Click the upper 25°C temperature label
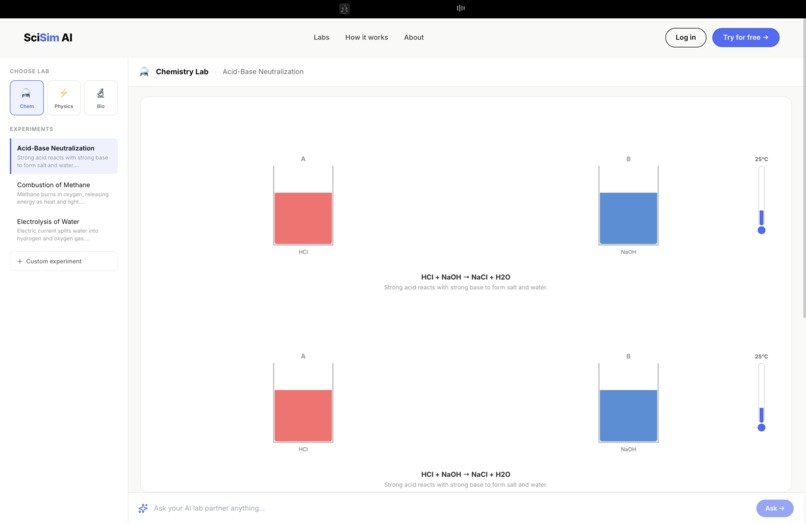Viewport: 806px width, 524px height. tap(761, 159)
